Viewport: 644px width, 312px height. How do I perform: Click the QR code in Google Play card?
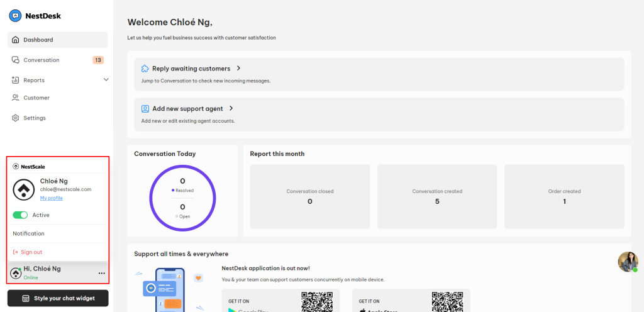317,302
